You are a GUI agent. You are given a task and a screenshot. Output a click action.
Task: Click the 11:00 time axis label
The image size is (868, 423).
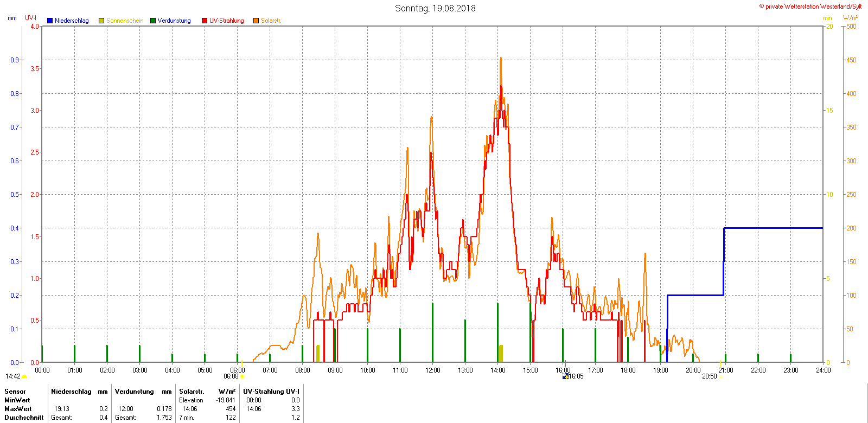(400, 370)
